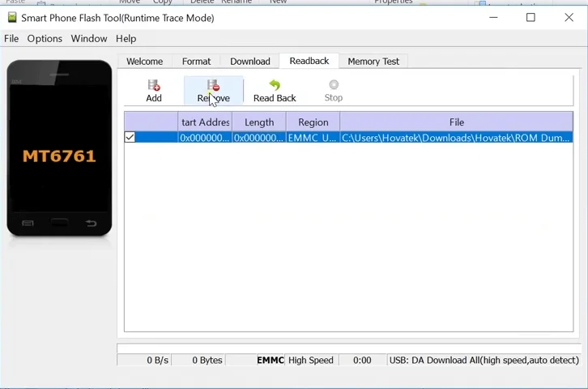Minimize the Flash Tool window
The height and width of the screenshot is (389, 588).
pos(493,17)
